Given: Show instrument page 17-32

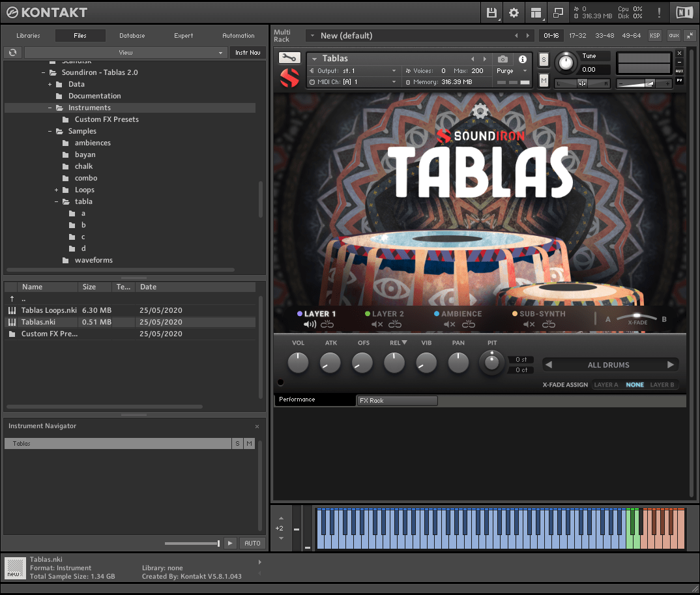Looking at the screenshot, I should coord(577,36).
